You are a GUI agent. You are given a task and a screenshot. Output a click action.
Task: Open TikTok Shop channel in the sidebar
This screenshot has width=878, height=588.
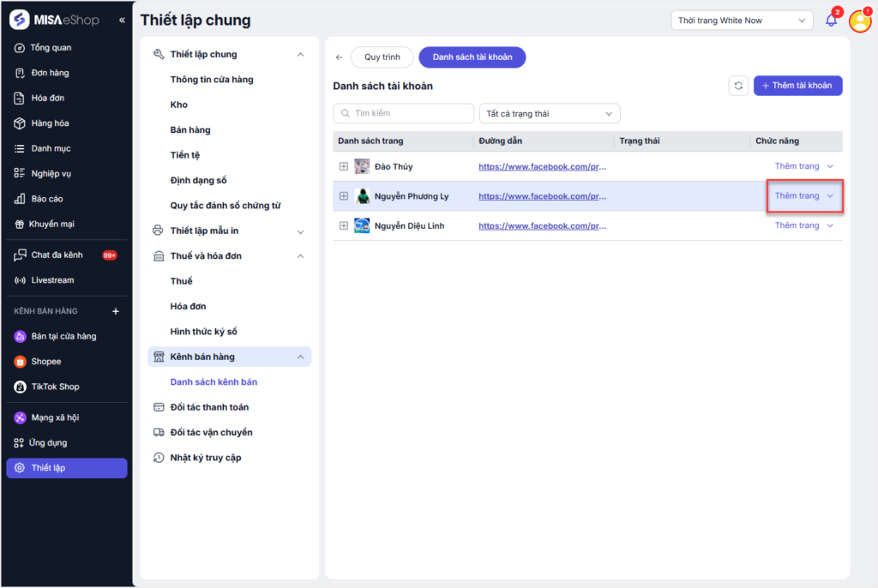pyautogui.click(x=55, y=387)
